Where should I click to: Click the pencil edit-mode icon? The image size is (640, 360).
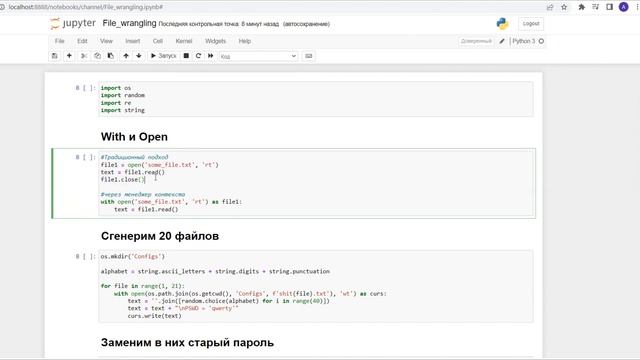[502, 41]
